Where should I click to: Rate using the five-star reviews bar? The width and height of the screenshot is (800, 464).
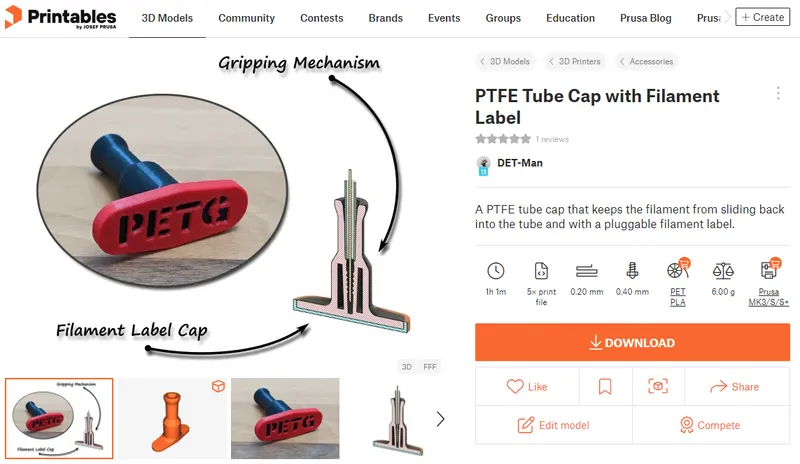coord(503,139)
